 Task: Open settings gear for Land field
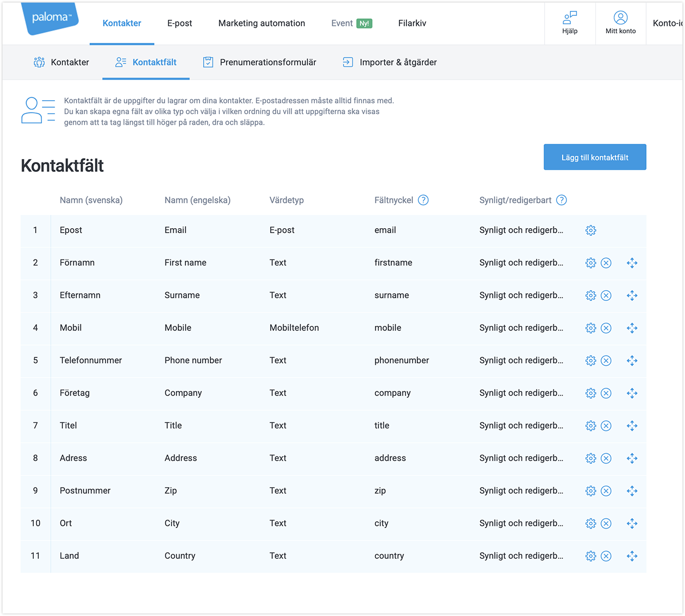pyautogui.click(x=590, y=556)
